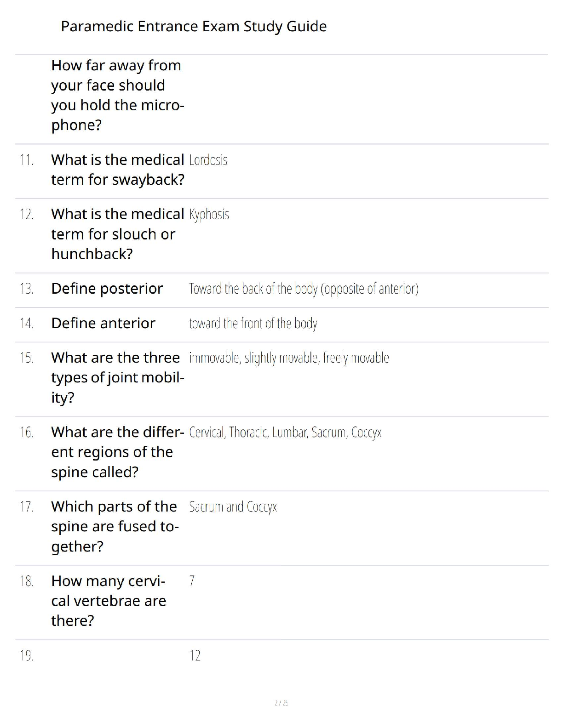Click the Define posterior term

[x=107, y=289]
